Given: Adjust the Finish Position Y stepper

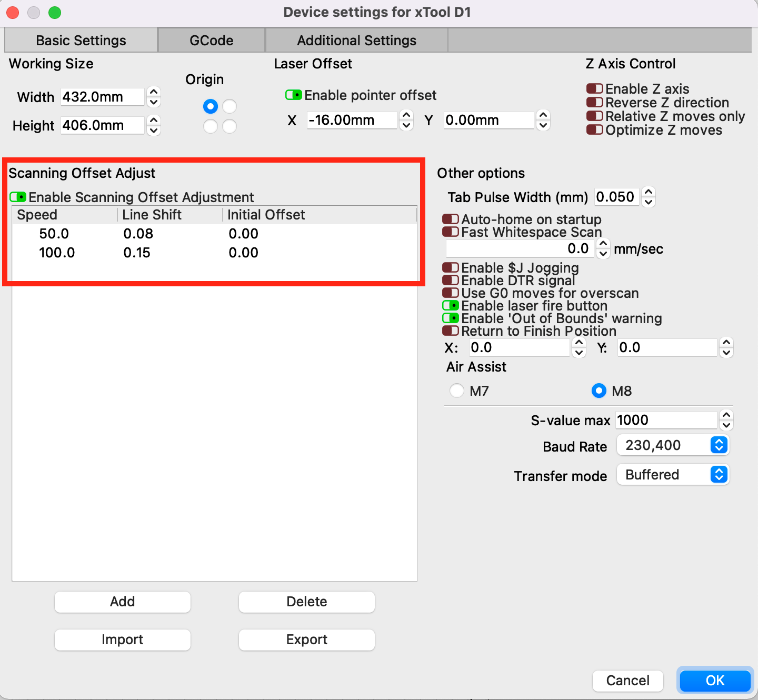Looking at the screenshot, I should (726, 347).
